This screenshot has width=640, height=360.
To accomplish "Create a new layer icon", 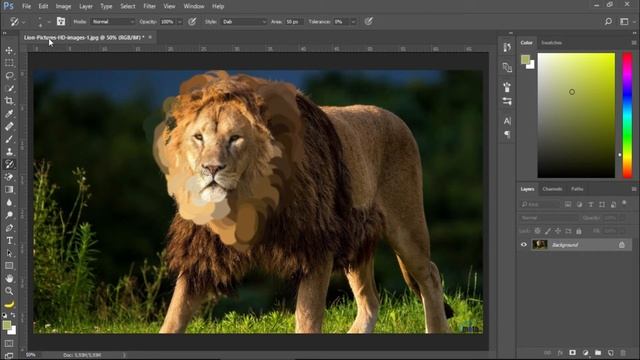I will tap(611, 353).
